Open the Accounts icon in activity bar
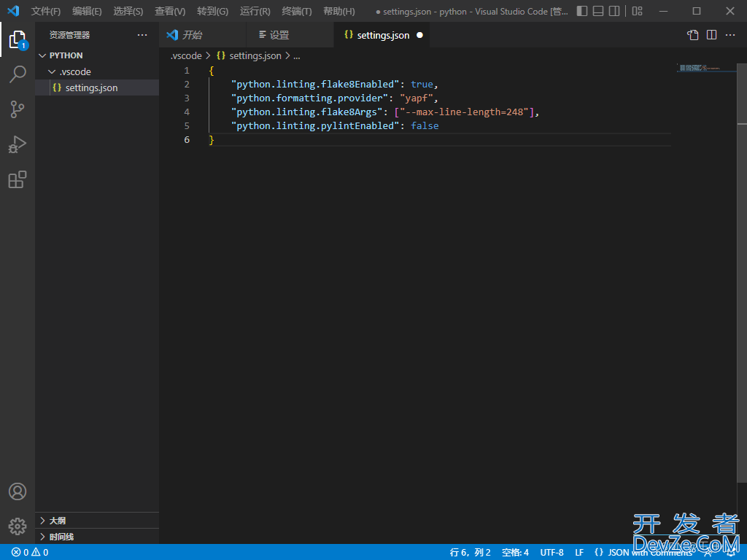This screenshot has width=747, height=560. 18,491
